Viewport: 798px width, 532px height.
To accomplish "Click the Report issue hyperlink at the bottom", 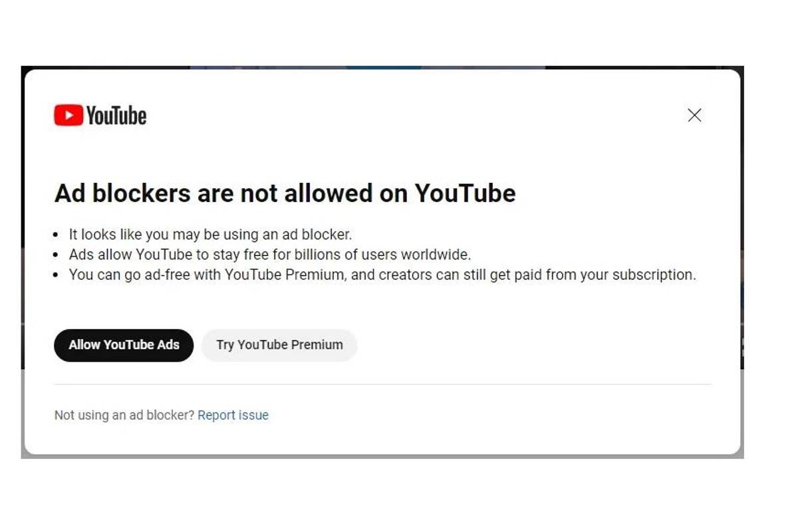I will pyautogui.click(x=233, y=415).
